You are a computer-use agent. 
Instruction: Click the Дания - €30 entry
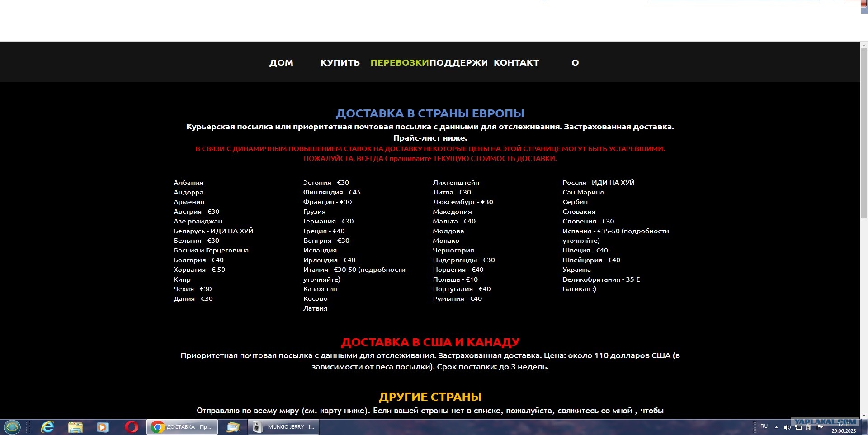point(193,298)
